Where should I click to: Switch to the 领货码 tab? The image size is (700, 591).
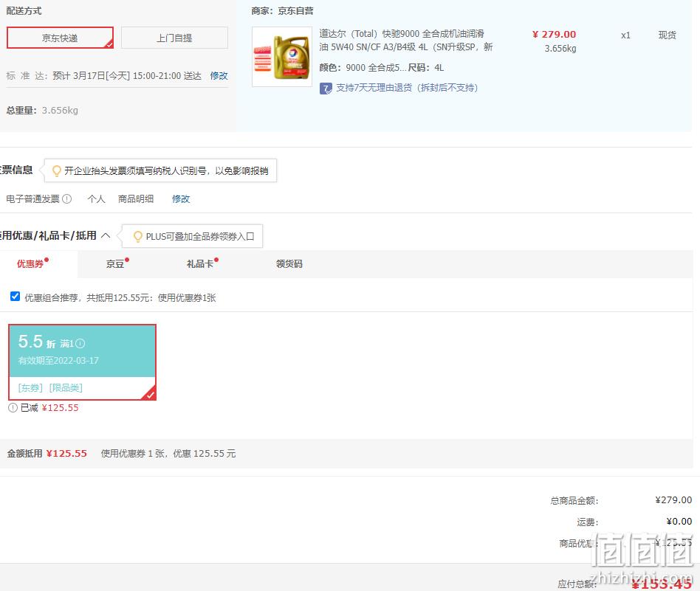point(289,264)
